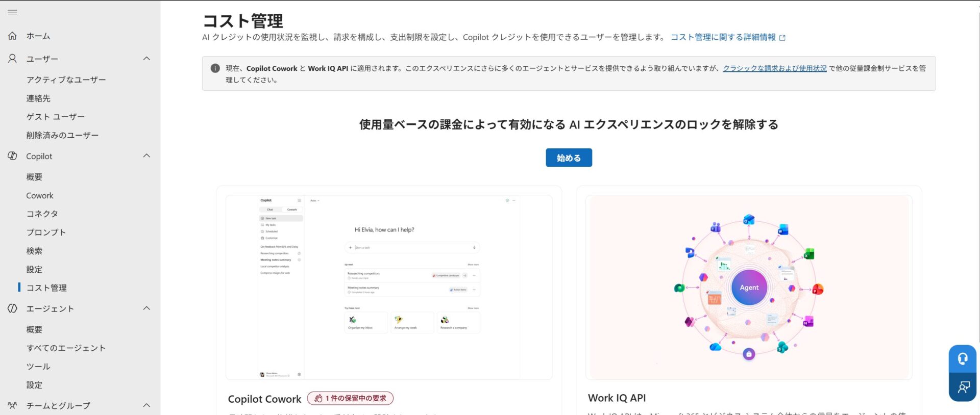Viewport: 980px width, 415px height.
Task: Open アクティブなユーザー page
Action: point(66,80)
